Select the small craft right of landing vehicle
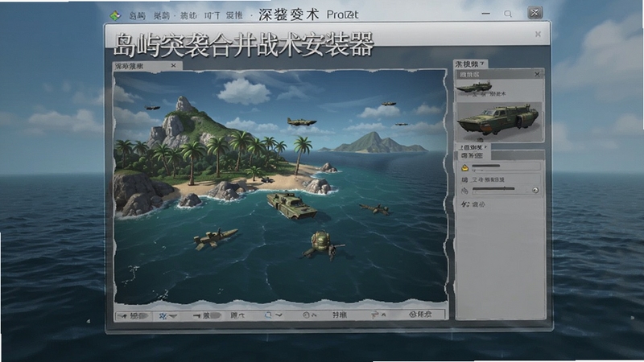Screen dimensions: 644x362 click(374, 209)
